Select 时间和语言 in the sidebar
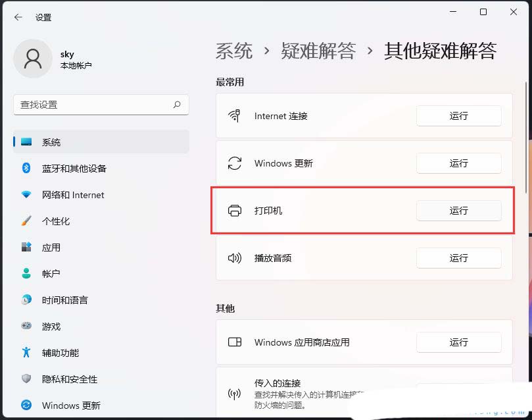The width and height of the screenshot is (532, 420). pyautogui.click(x=66, y=300)
